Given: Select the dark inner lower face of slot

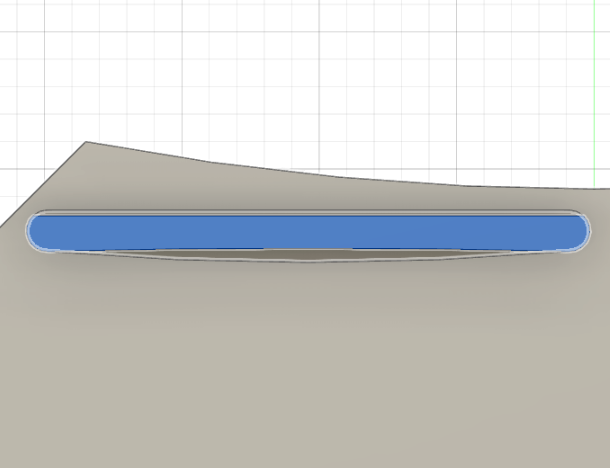Looking at the screenshot, I should [x=307, y=255].
